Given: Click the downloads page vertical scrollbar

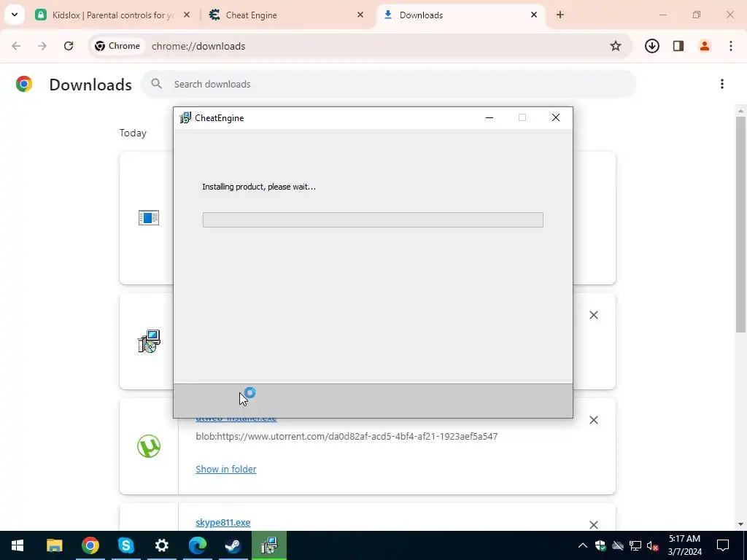Looking at the screenshot, I should click(x=740, y=224).
